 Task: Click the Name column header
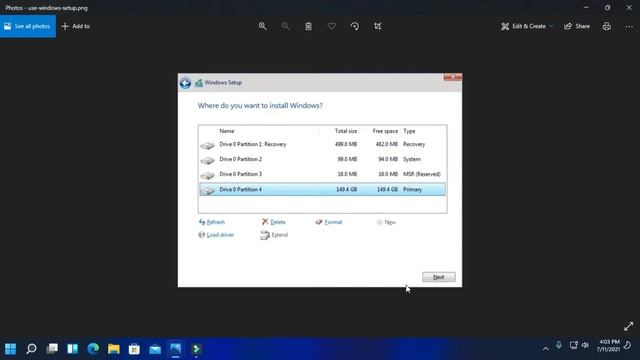pyautogui.click(x=227, y=131)
